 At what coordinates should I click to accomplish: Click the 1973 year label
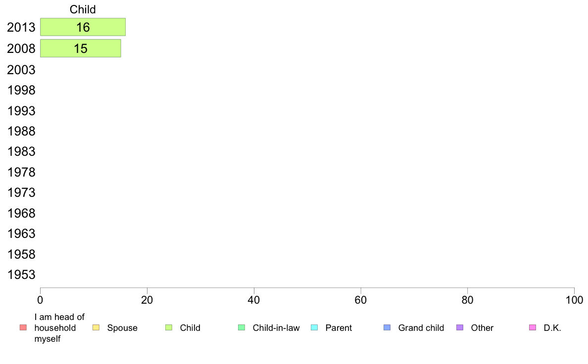[x=21, y=192]
